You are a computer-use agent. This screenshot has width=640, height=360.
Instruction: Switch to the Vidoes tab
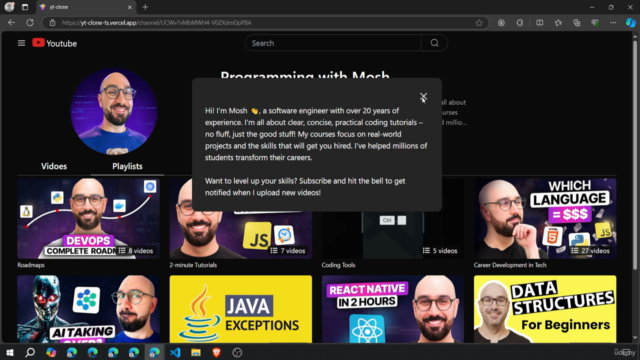pyautogui.click(x=54, y=166)
